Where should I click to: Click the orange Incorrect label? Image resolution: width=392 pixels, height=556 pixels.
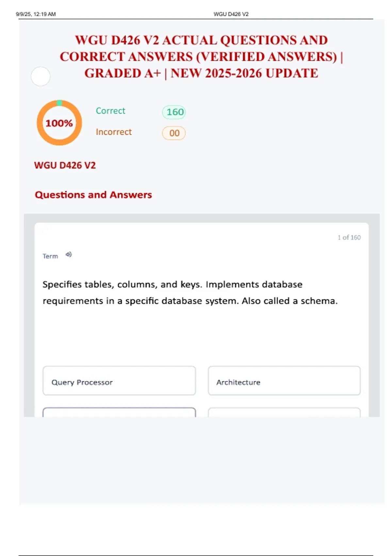[x=114, y=132]
